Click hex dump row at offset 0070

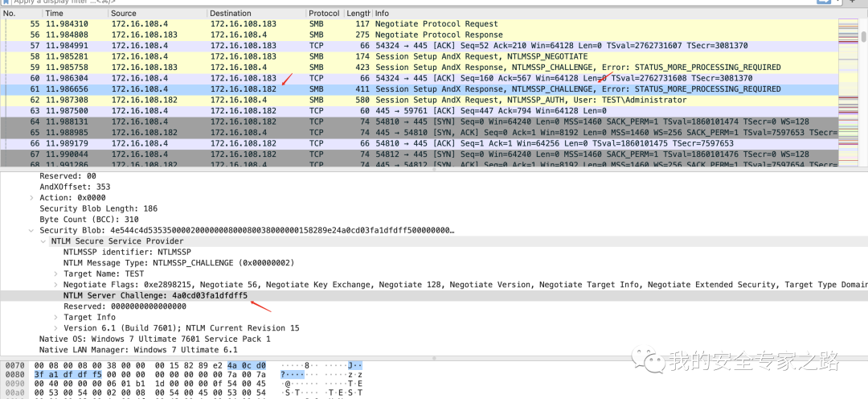(184, 366)
